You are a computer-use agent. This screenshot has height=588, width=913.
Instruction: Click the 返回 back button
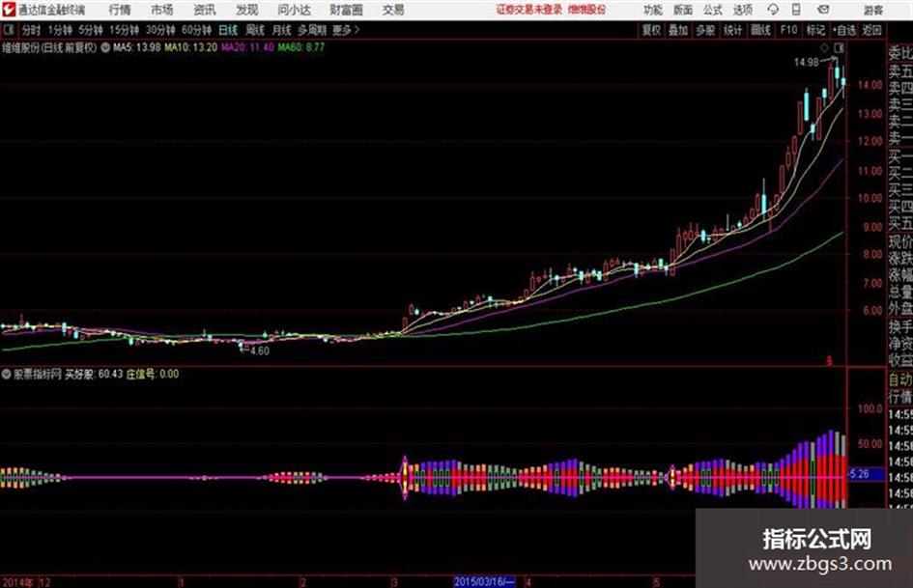(871, 30)
